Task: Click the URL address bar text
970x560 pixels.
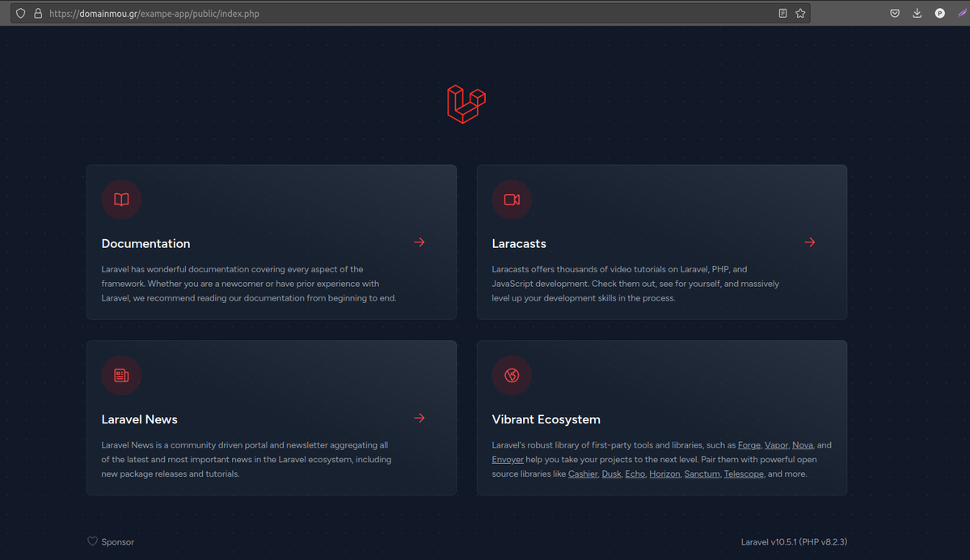Action: click(154, 14)
